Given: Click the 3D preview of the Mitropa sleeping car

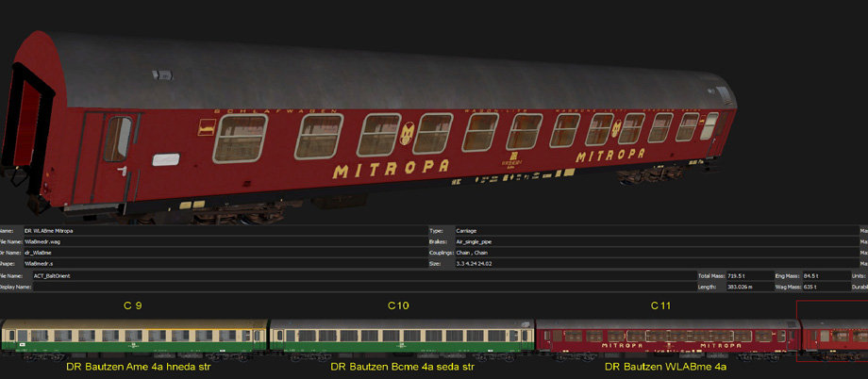Looking at the screenshot, I should (x=368, y=127).
